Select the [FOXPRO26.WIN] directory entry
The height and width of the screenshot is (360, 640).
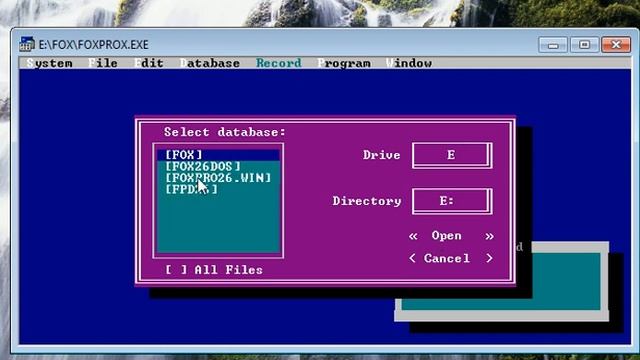218,178
